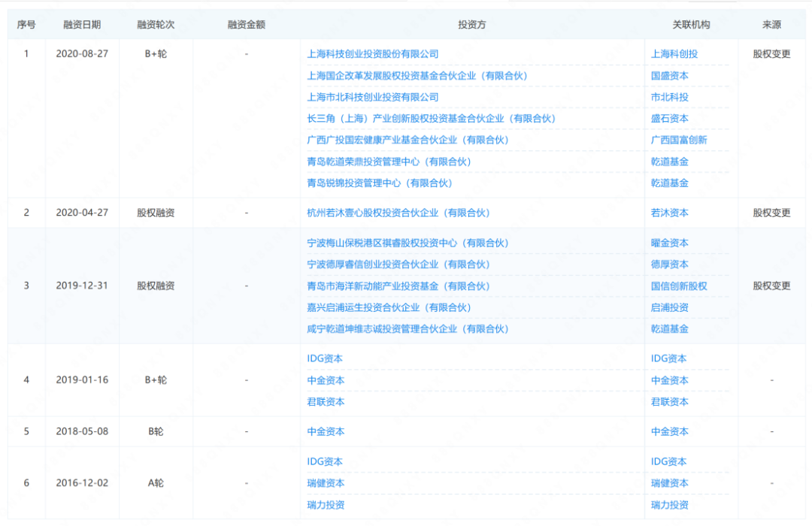812x526 pixels.
Task: Click investor 中金资本 in 2019-01-16 round
Action: click(x=326, y=380)
